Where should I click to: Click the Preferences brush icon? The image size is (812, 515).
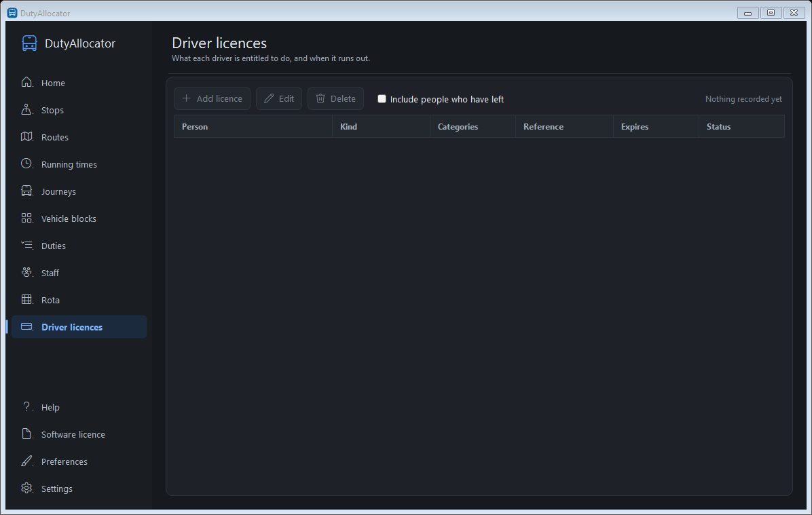26,461
